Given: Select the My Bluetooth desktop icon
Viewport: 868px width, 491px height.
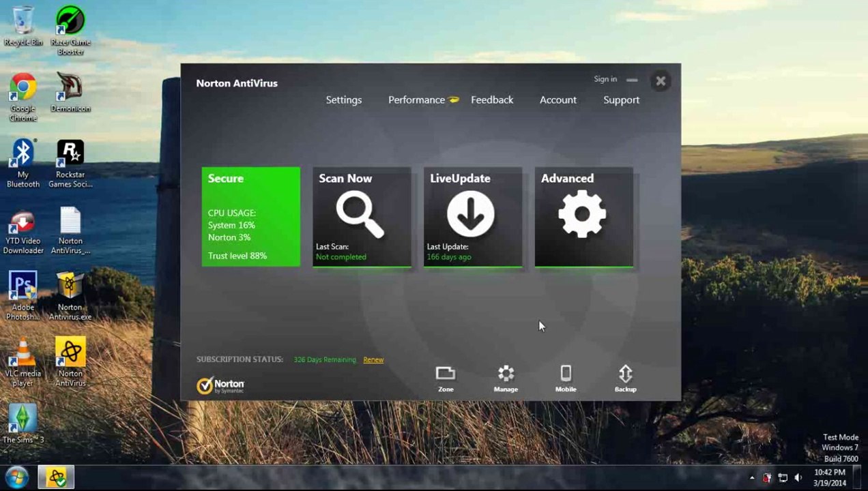Looking at the screenshot, I should pos(23,164).
